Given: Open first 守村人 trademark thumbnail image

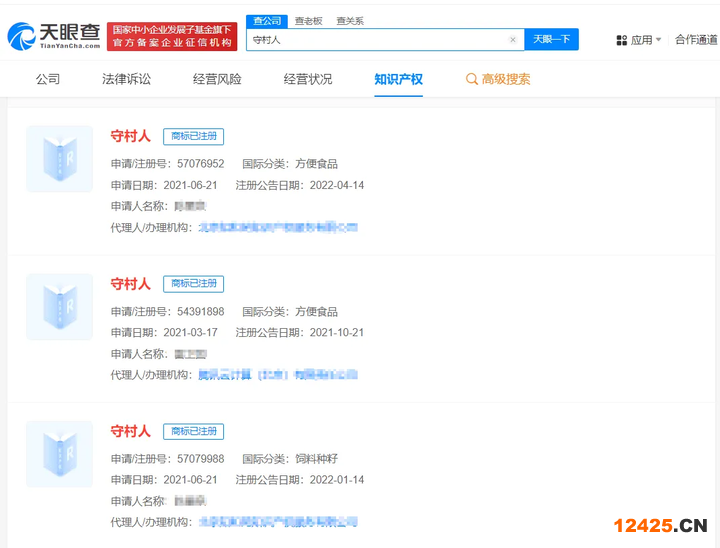Looking at the screenshot, I should [x=59, y=159].
